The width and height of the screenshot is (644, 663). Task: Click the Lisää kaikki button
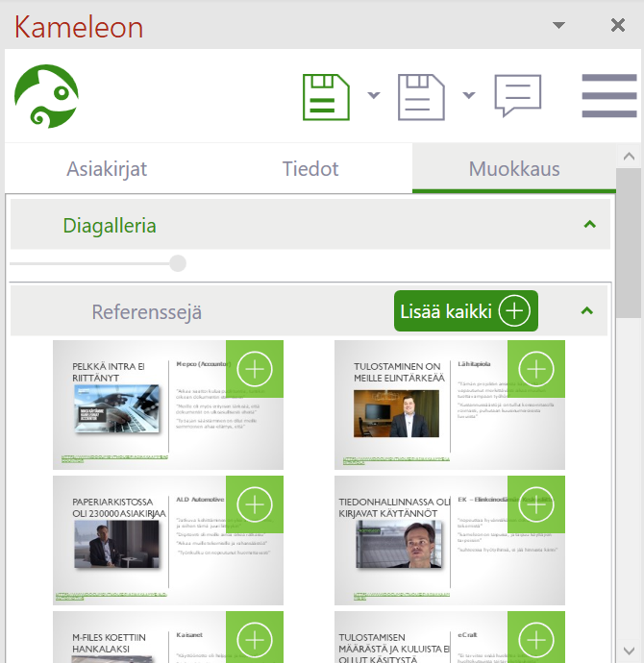point(465,311)
